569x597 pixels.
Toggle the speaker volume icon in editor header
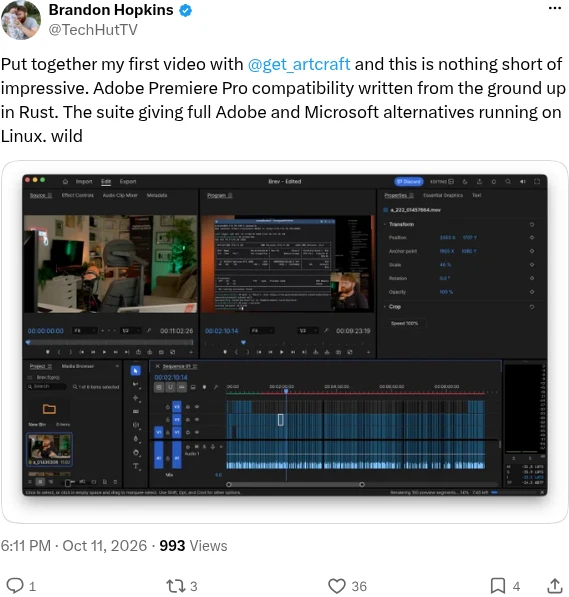point(523,182)
